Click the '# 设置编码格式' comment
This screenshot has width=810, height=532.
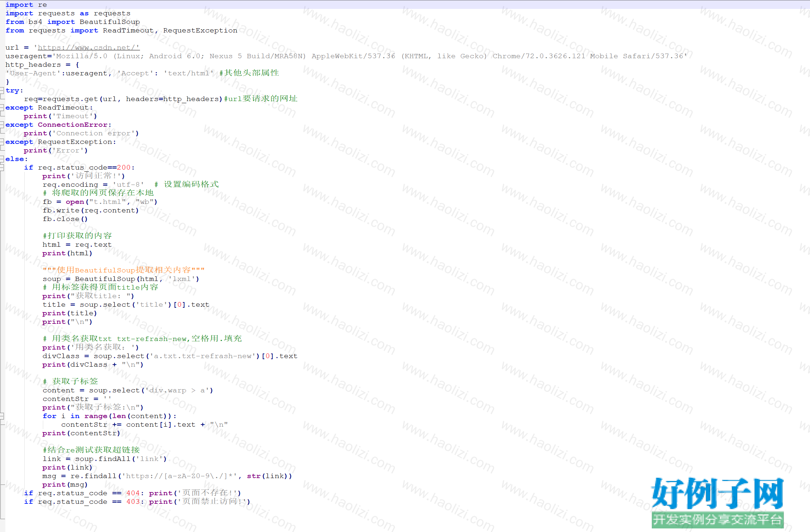click(186, 184)
